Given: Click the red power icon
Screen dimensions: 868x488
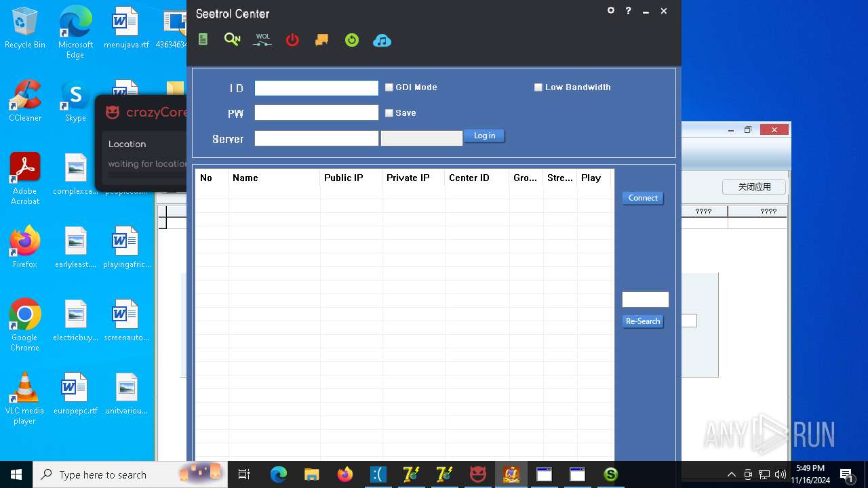Looking at the screenshot, I should click(x=292, y=40).
